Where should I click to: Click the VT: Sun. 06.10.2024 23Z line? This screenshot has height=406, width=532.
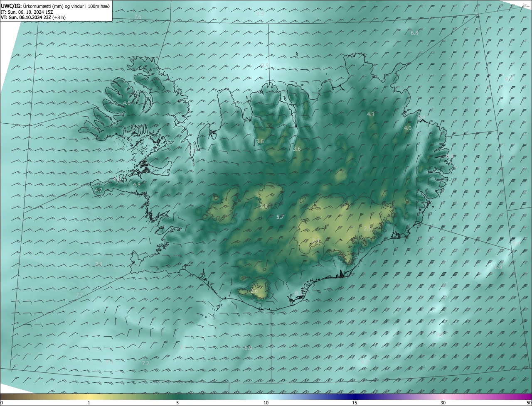[33, 17]
